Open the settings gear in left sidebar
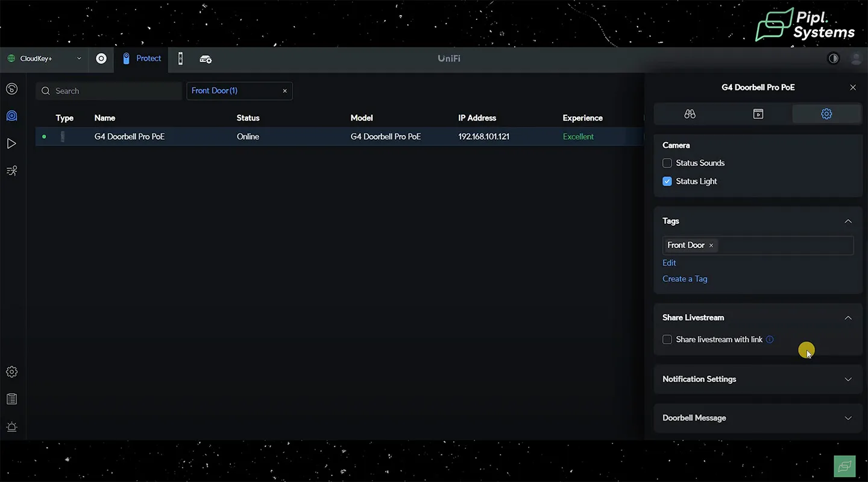This screenshot has height=482, width=868. pos(11,372)
